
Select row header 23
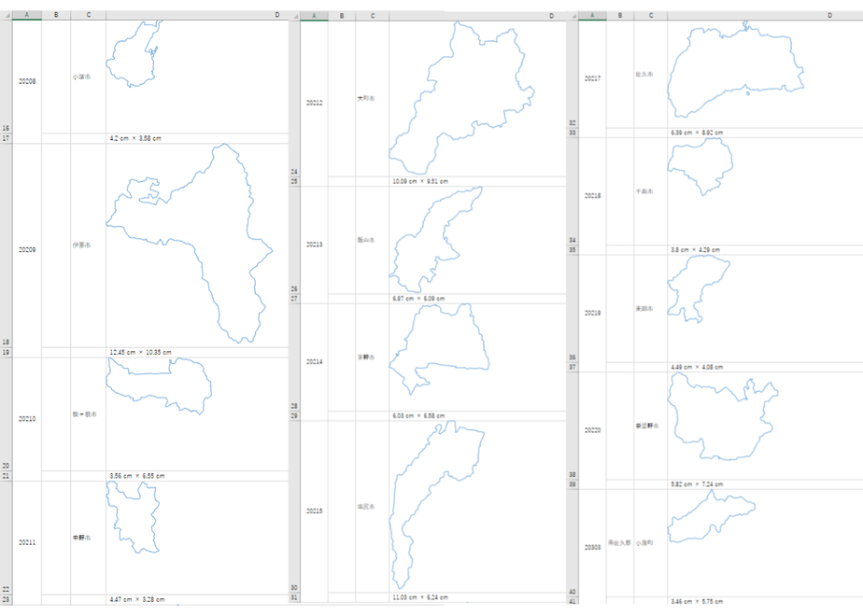click(6, 599)
